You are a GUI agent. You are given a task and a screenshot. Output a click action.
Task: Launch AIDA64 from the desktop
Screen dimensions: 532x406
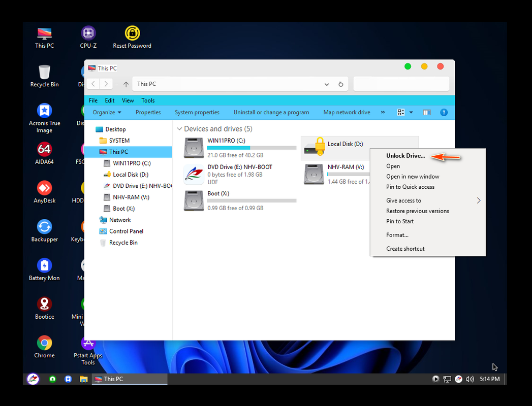click(x=44, y=154)
